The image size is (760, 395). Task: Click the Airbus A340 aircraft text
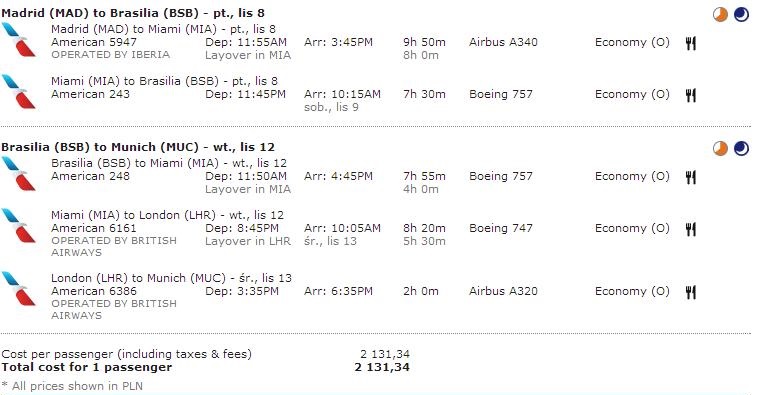pos(503,42)
